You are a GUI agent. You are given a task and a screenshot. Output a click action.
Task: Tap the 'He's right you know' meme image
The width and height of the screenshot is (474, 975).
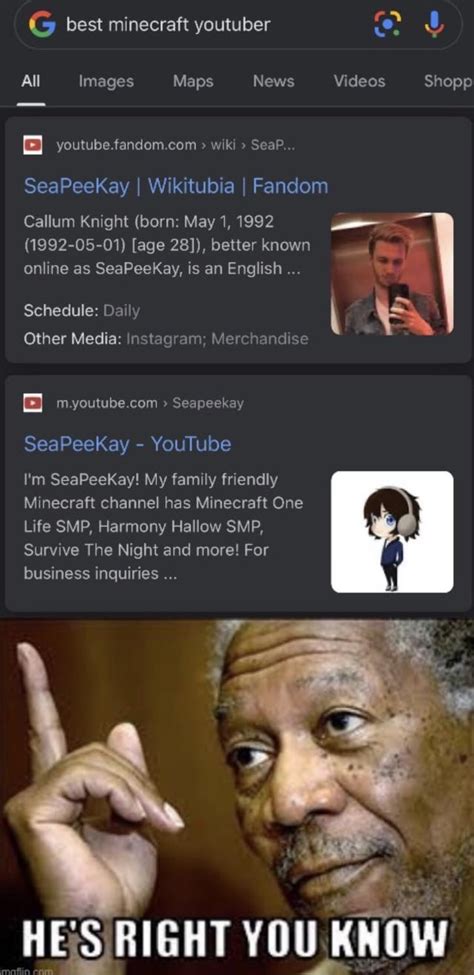coord(237,797)
